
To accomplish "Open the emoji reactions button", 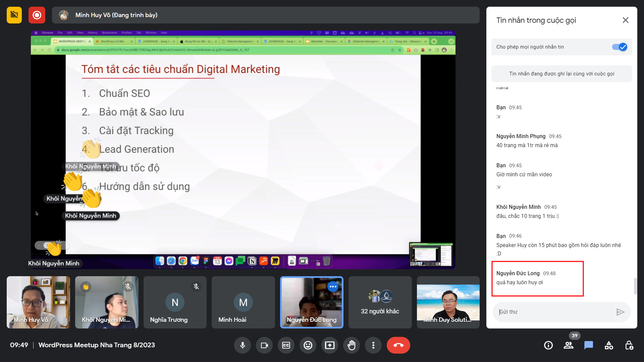I will [308, 345].
